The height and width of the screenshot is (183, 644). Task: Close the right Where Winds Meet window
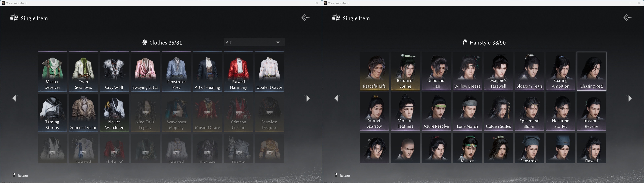coord(639,3)
